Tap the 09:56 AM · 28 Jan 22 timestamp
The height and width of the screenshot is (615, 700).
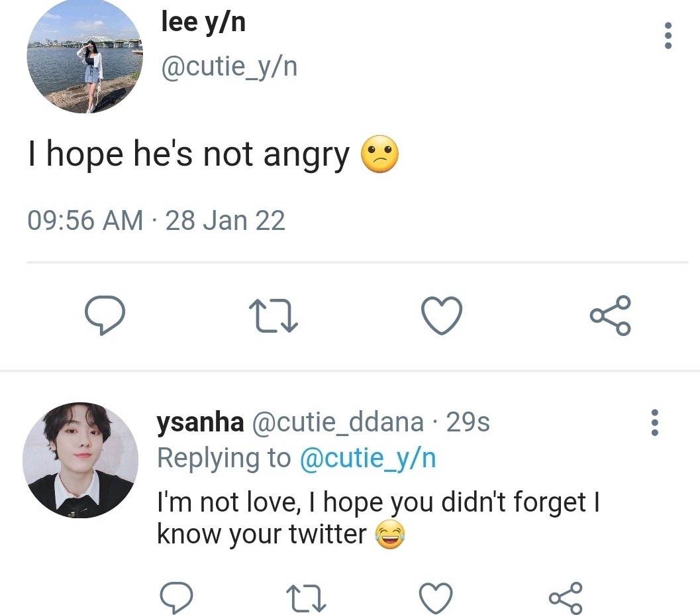156,220
